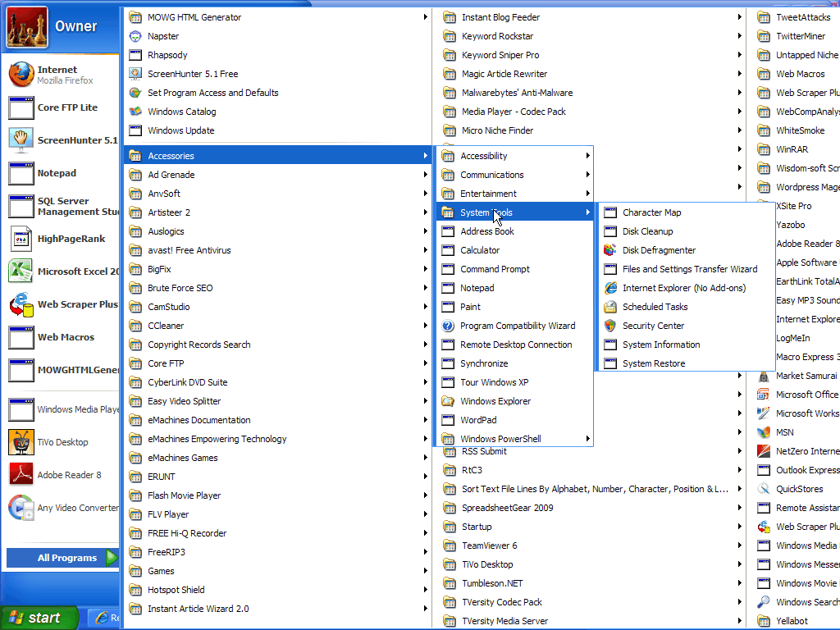Viewport: 840px width, 630px height.
Task: Expand the MOWG HTML Generator arrow
Action: (426, 17)
